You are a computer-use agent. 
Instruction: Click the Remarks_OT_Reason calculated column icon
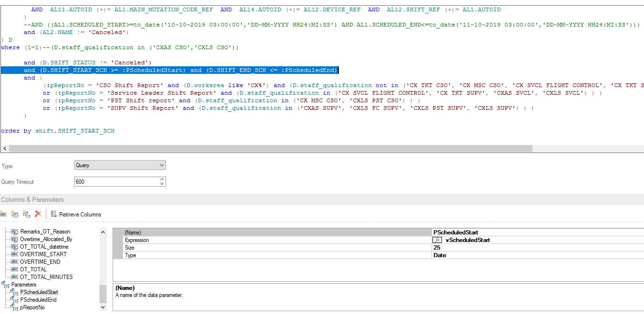pos(15,232)
